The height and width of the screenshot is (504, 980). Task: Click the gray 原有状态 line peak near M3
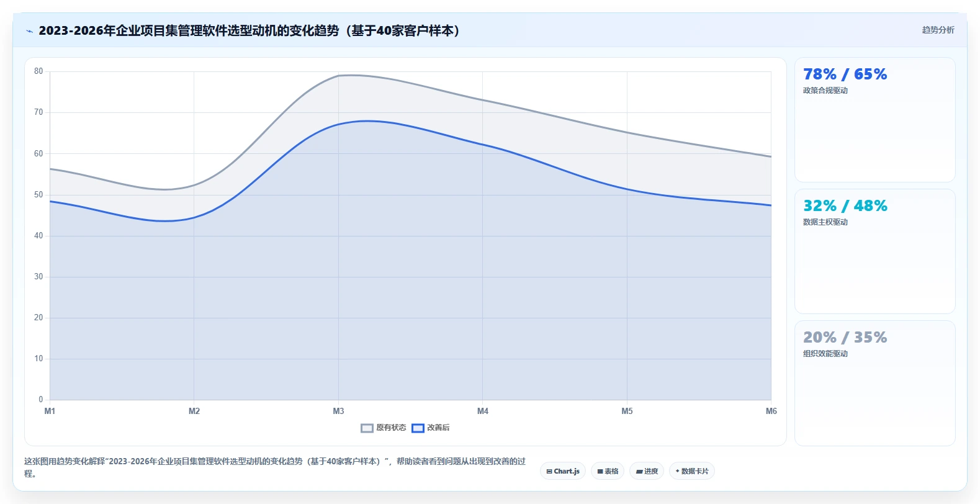pyautogui.click(x=351, y=75)
